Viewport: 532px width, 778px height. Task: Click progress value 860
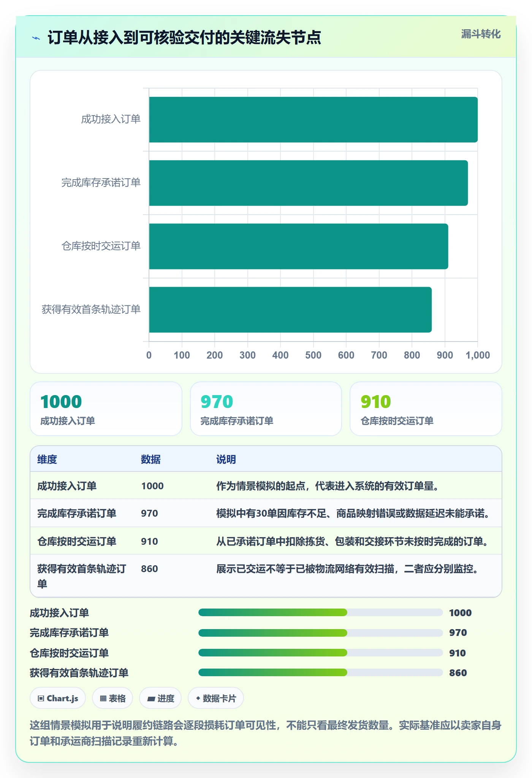pos(458,673)
